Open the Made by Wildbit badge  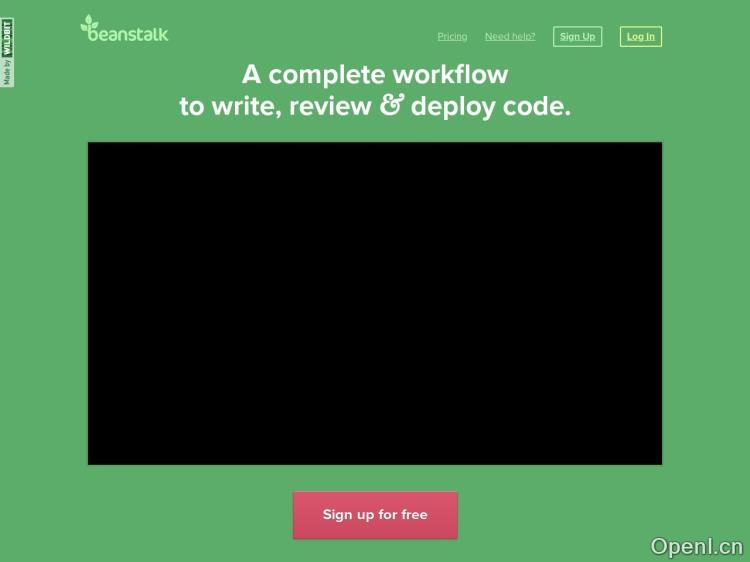click(8, 52)
